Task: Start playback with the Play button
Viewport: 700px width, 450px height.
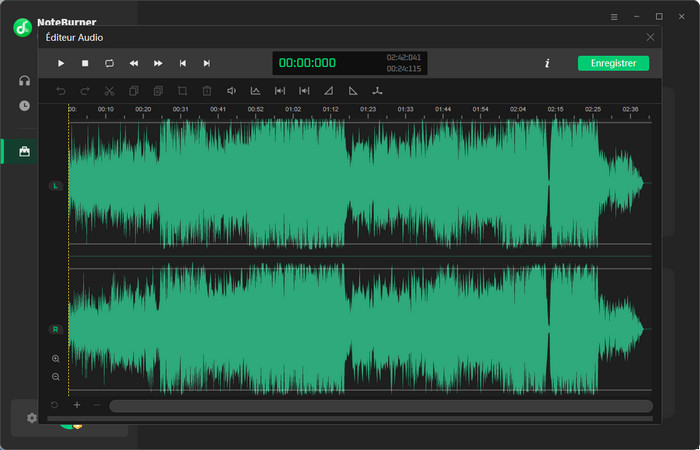Action: [61, 63]
